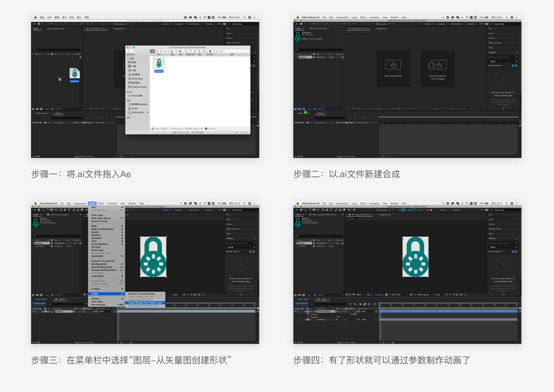
Task: Toggle motion blur icon in step four timeline
Action: coord(369,304)
